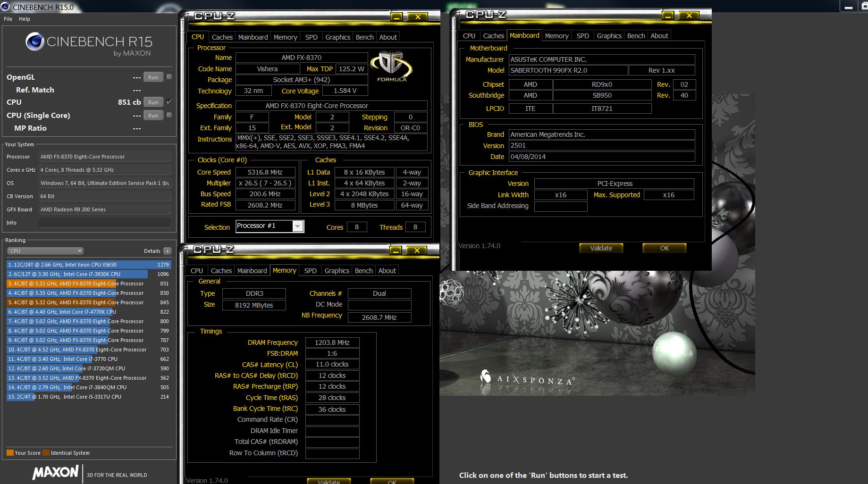
Task: Click the NB Frequency 2608.7 MHz value
Action: point(379,317)
